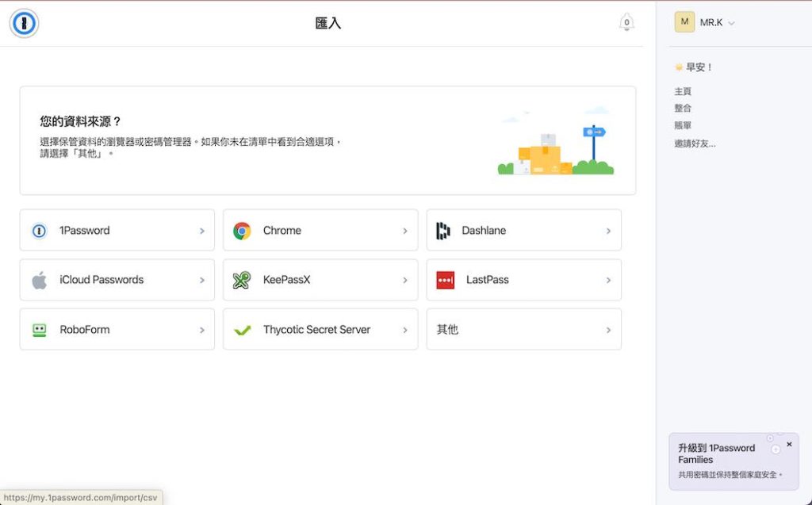Click the MR.K account avatar
The width and height of the screenshot is (812, 505).
[684, 22]
